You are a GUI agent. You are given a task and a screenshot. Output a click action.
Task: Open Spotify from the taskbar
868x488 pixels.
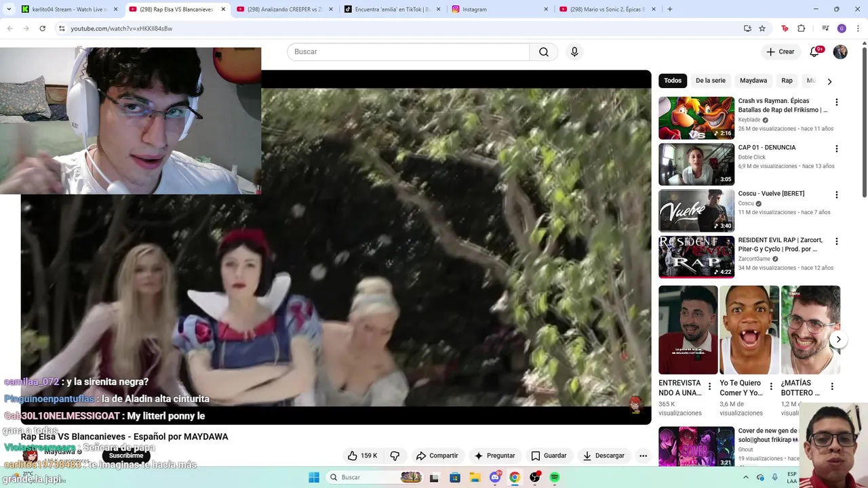[555, 477]
